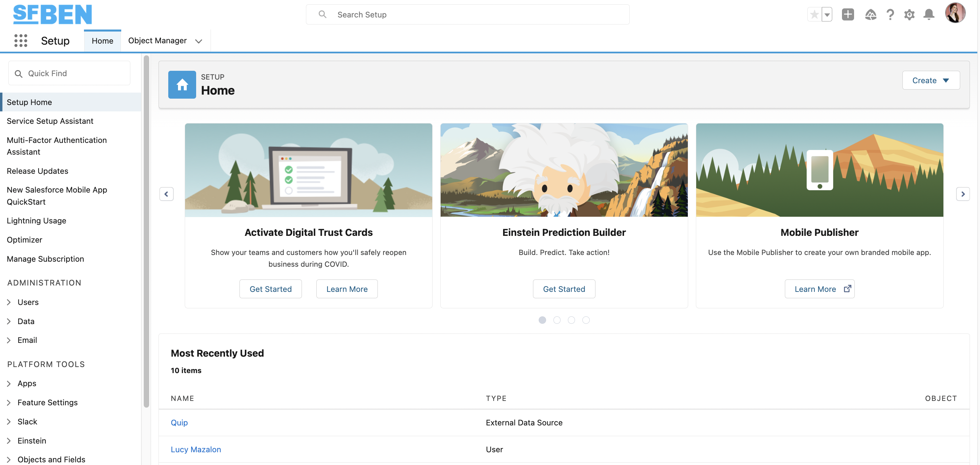Open the Setup gear menu
The image size is (980, 465).
909,14
